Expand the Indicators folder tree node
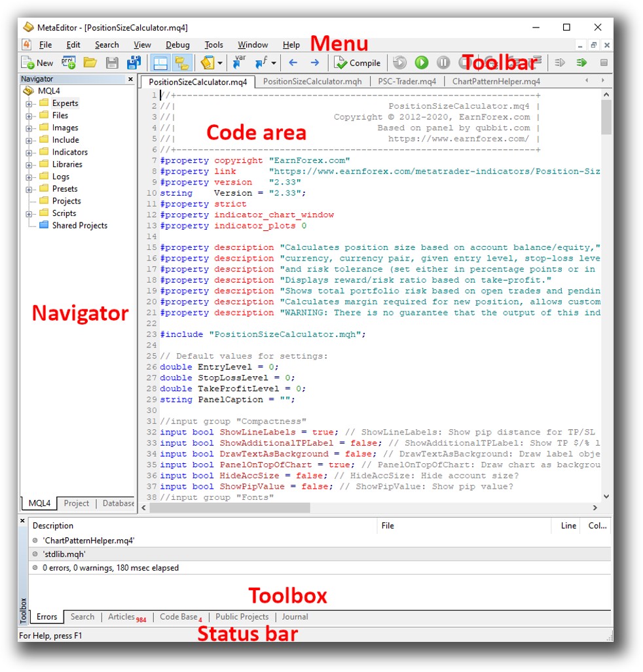 (29, 152)
